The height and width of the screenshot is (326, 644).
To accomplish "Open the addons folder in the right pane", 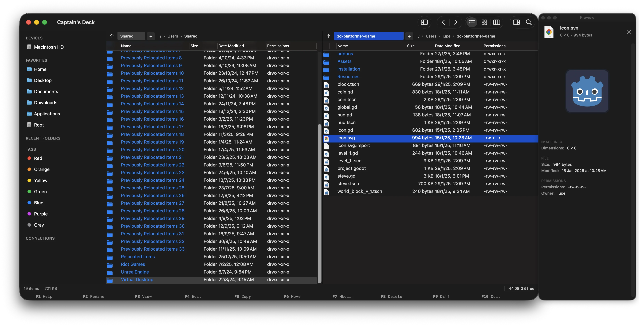I will coord(345,54).
